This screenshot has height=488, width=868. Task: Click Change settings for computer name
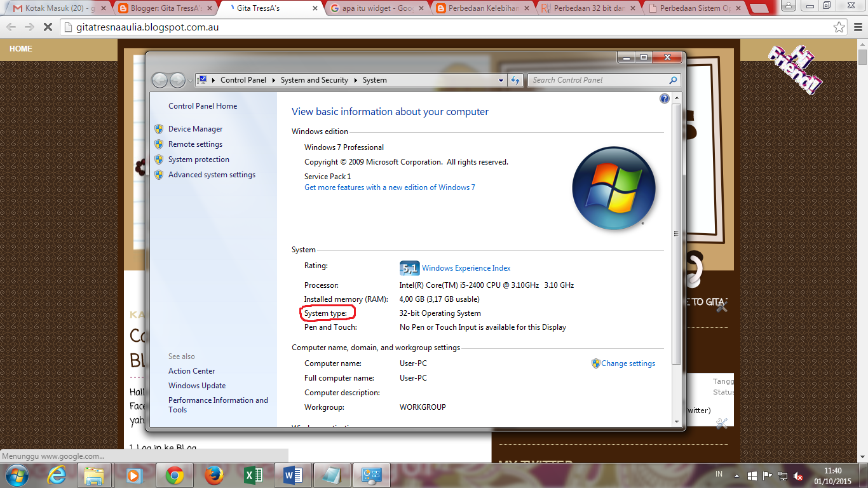tap(628, 363)
